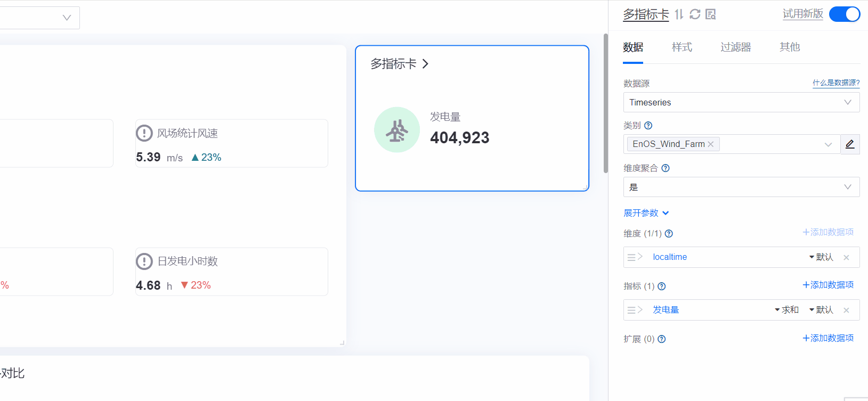Delete the 发电量 metric row with X
Viewport: 868px width, 401px height.
coord(846,310)
